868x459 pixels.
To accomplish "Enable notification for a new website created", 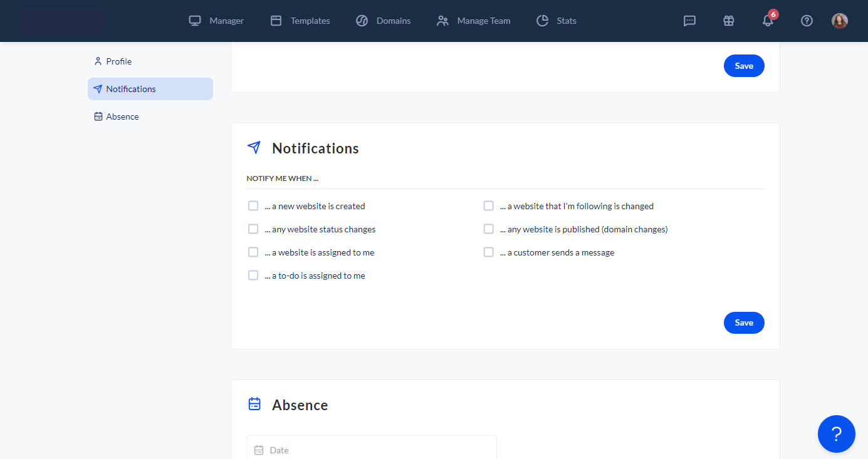I will click(x=253, y=206).
